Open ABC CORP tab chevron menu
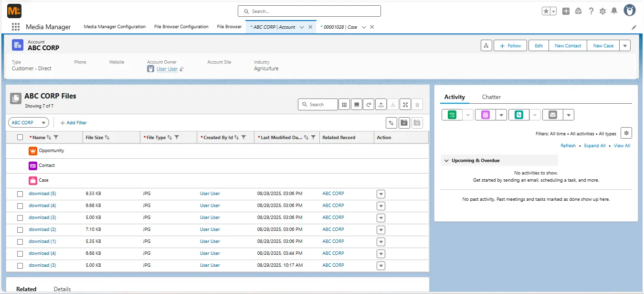 point(302,27)
